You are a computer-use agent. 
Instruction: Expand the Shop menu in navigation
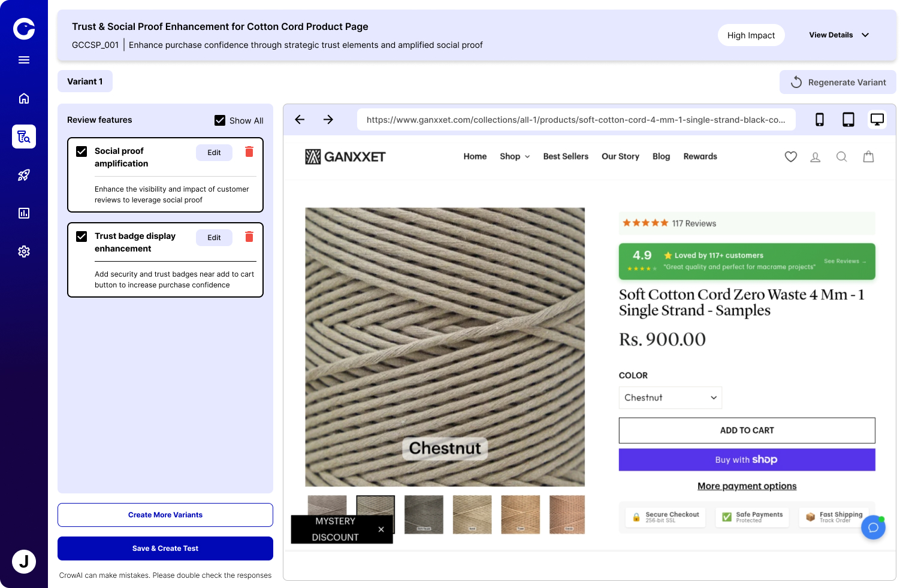click(515, 156)
